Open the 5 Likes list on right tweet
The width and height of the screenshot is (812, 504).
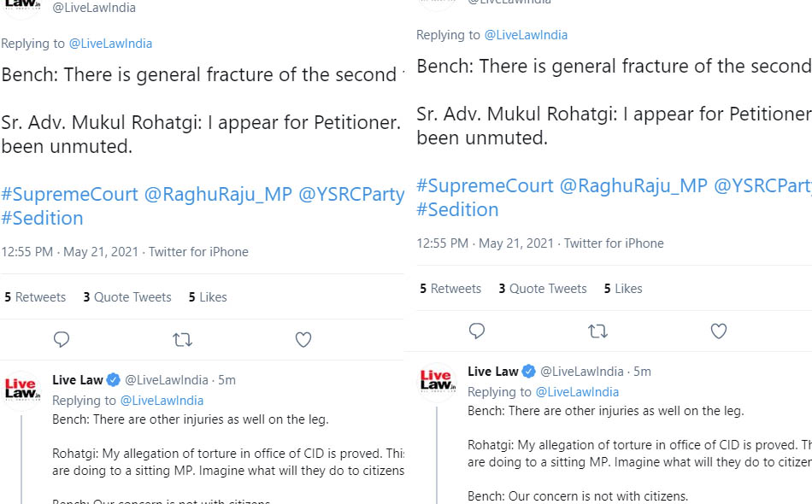tap(623, 289)
